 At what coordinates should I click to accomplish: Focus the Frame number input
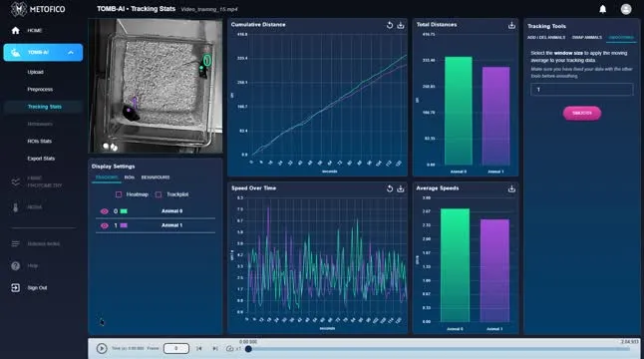176,348
